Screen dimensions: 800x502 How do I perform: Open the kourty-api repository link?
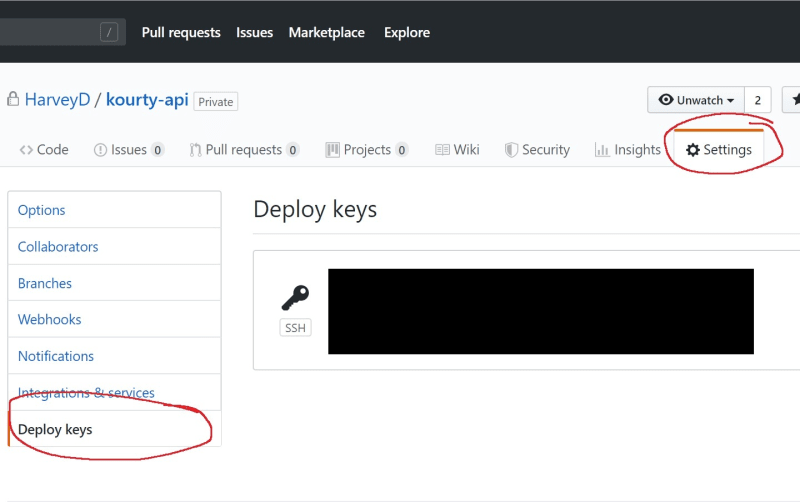(x=147, y=99)
